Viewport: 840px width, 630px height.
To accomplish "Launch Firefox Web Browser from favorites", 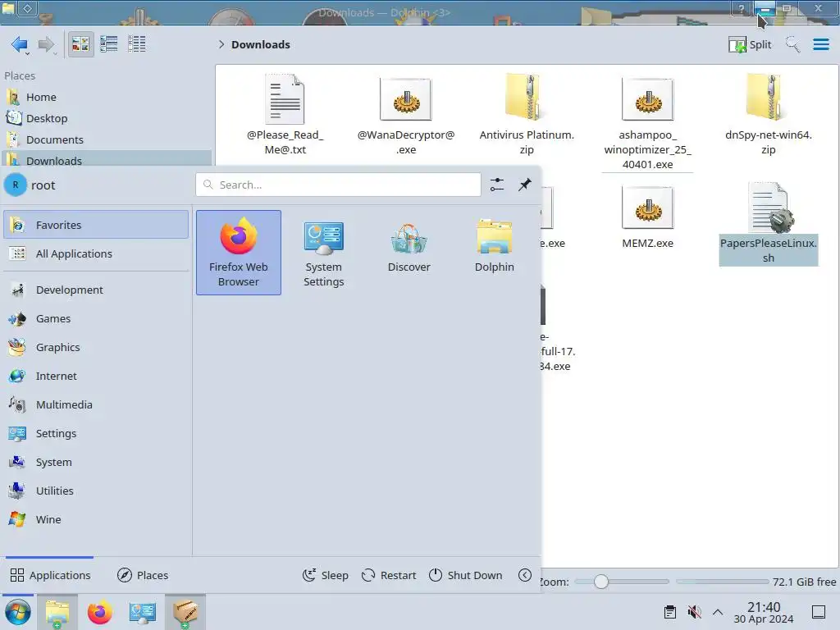I will [x=239, y=253].
